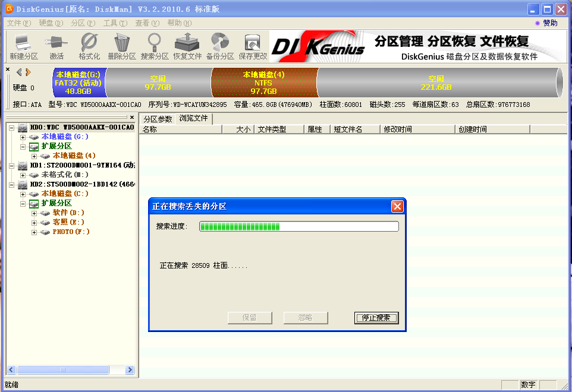The image size is (572, 392).
Task: Click the 忽略 button in dialog
Action: [306, 318]
